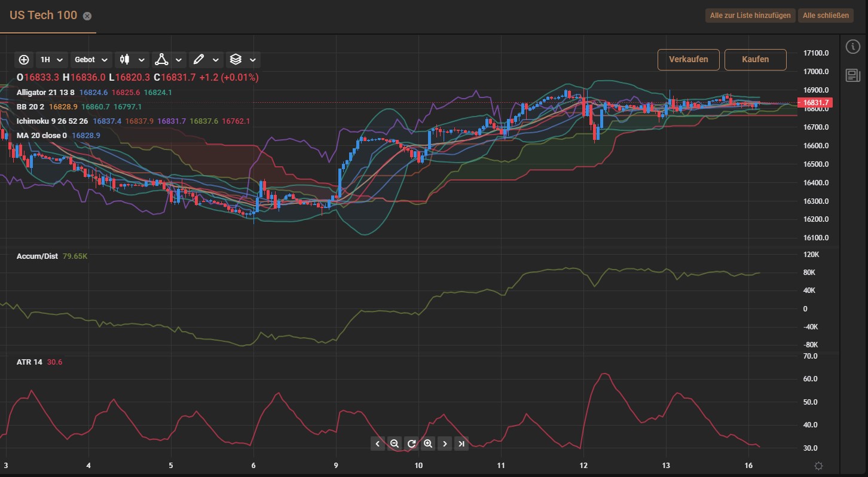Click the MA value 16828.9
Image resolution: width=868 pixels, height=477 pixels.
pyautogui.click(x=86, y=136)
